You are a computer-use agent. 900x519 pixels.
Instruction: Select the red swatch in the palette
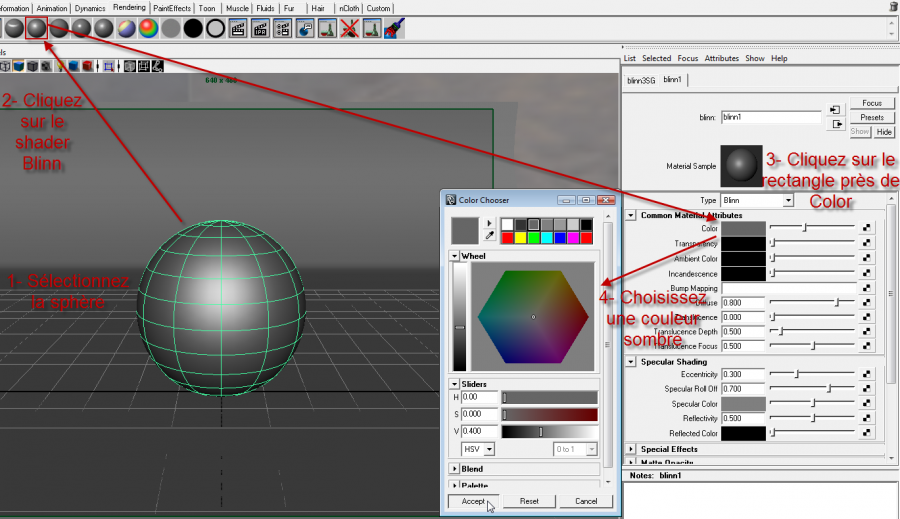pyautogui.click(x=508, y=237)
